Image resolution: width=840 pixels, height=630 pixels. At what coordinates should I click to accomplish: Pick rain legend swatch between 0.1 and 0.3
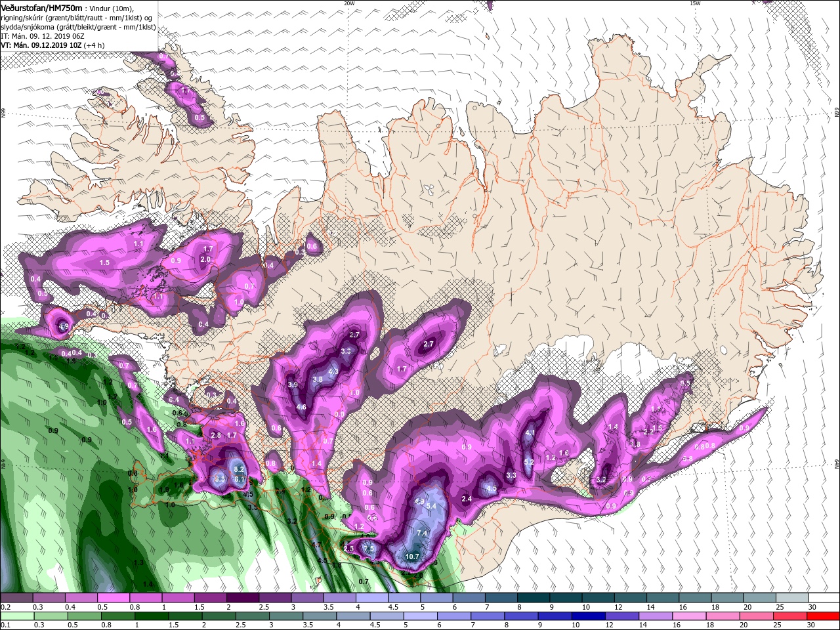(x=18, y=616)
